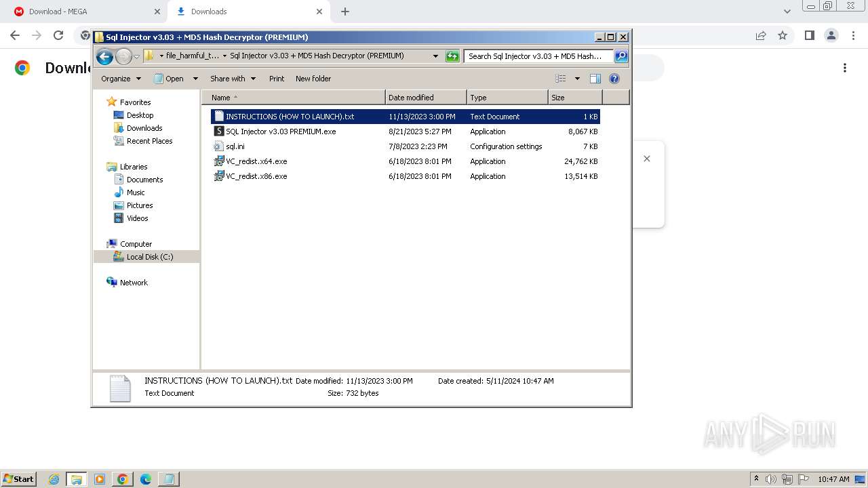The height and width of the screenshot is (488, 868).
Task: Click the Explorer help question mark icon
Action: click(x=614, y=79)
